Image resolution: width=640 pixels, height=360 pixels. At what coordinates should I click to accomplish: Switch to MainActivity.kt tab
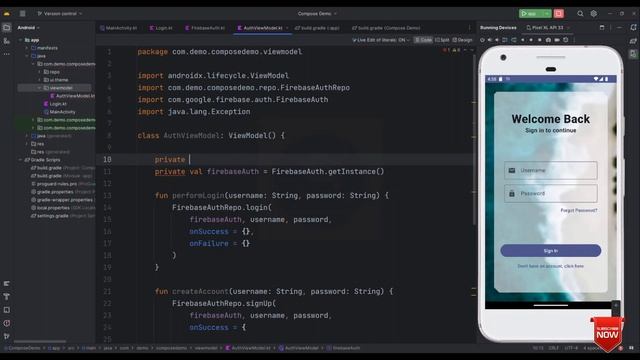119,28
